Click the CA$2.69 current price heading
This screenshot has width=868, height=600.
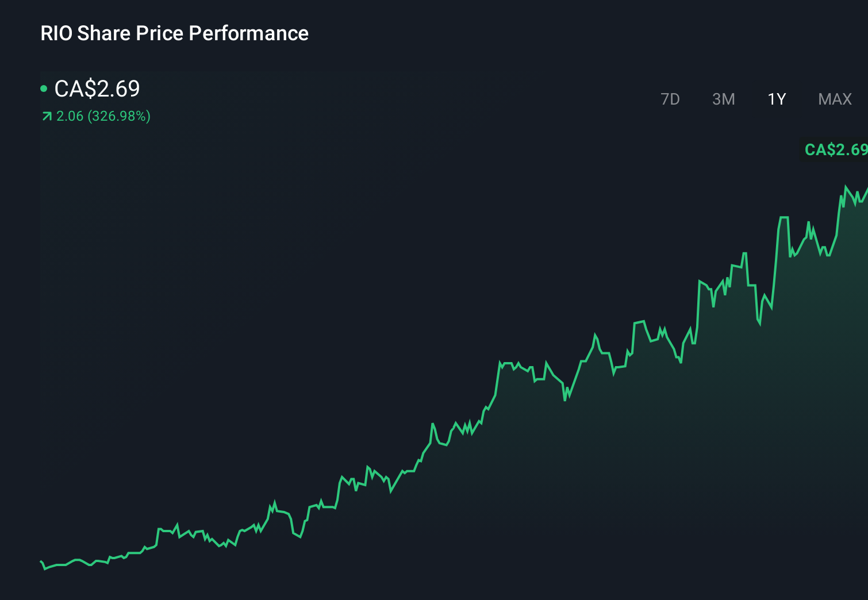tap(97, 89)
